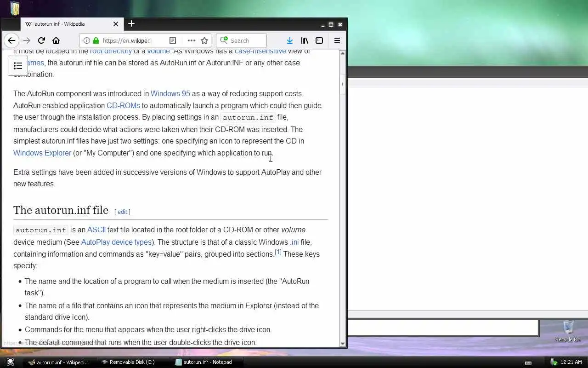The height and width of the screenshot is (368, 588).
Task: Click the forward navigation arrow
Action: pos(27,40)
